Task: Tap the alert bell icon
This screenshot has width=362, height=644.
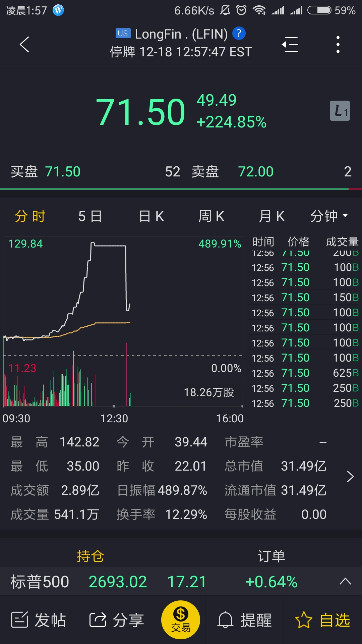Action: click(225, 620)
